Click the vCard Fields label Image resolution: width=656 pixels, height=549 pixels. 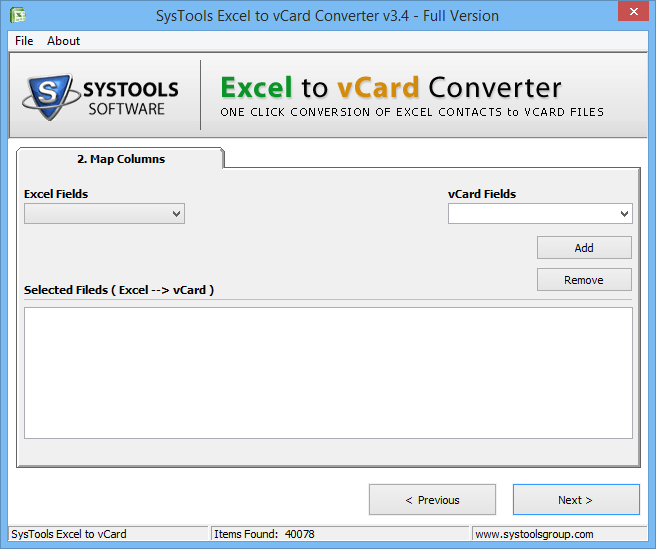click(482, 194)
